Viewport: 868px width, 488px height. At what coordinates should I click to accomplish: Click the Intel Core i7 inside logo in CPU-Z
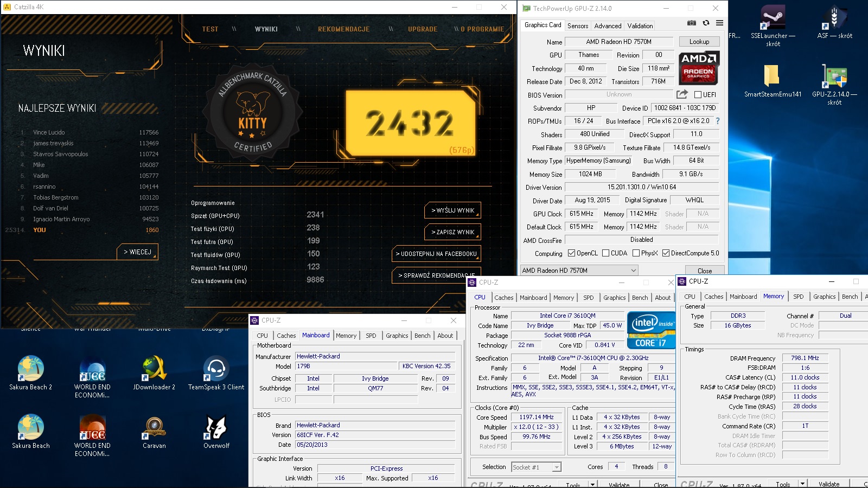tap(651, 330)
